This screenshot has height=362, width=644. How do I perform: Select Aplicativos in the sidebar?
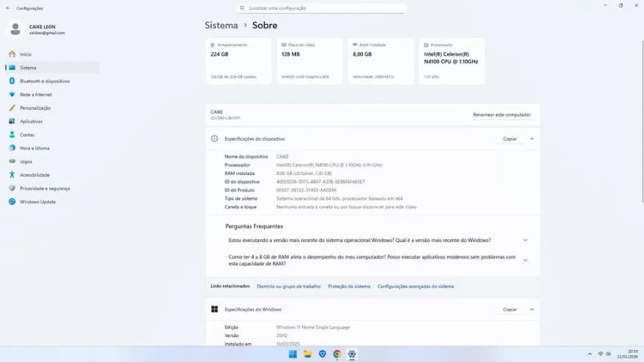[31, 121]
